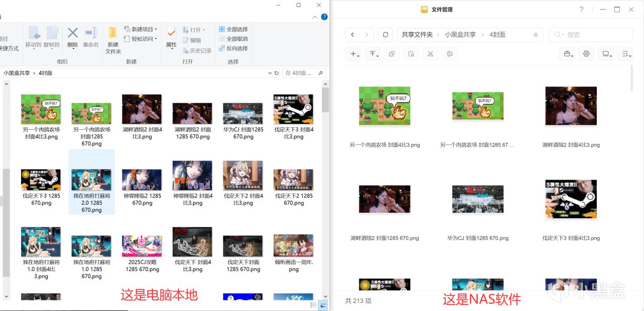Click the gear settings icon in NAS toolbar
Image resolution: width=644 pixels, height=311 pixels.
click(x=586, y=54)
